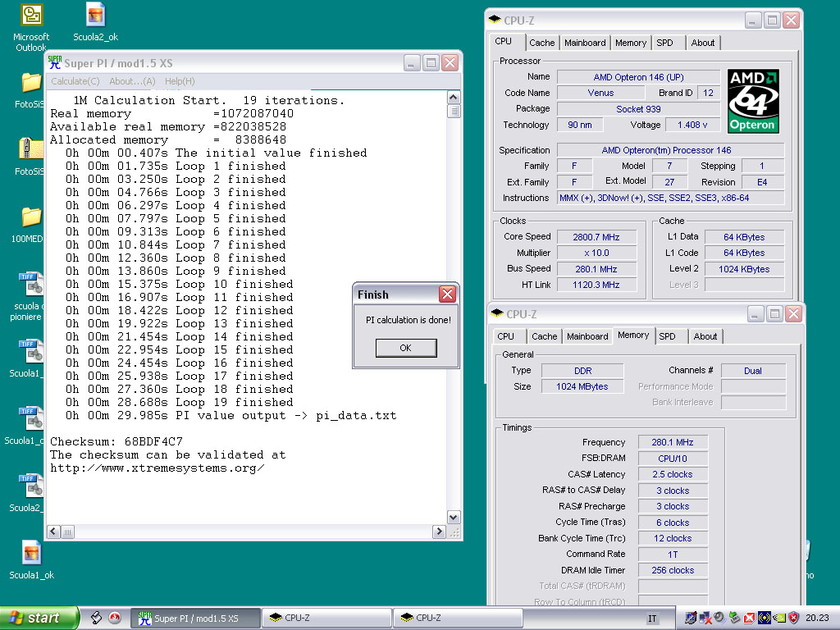Open the Calculate(C) menu
The height and width of the screenshot is (630, 840).
pos(75,81)
